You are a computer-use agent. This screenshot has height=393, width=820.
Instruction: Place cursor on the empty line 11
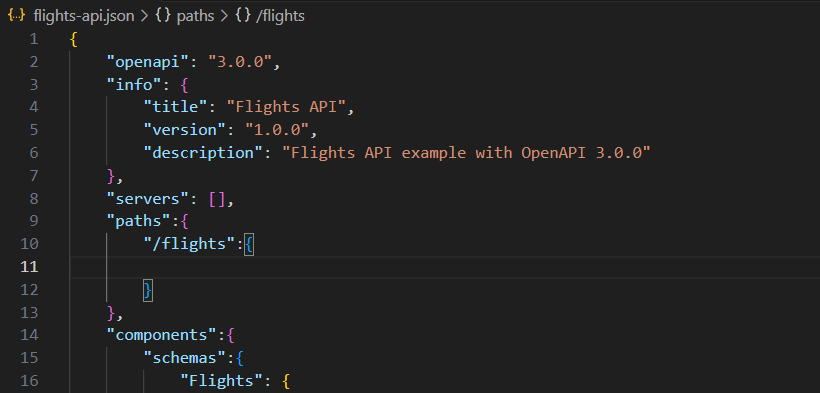tap(445, 267)
